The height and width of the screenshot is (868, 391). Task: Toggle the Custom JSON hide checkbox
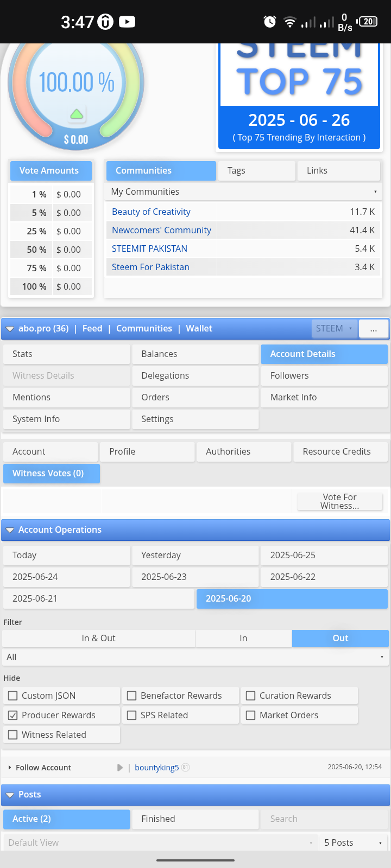(x=12, y=695)
